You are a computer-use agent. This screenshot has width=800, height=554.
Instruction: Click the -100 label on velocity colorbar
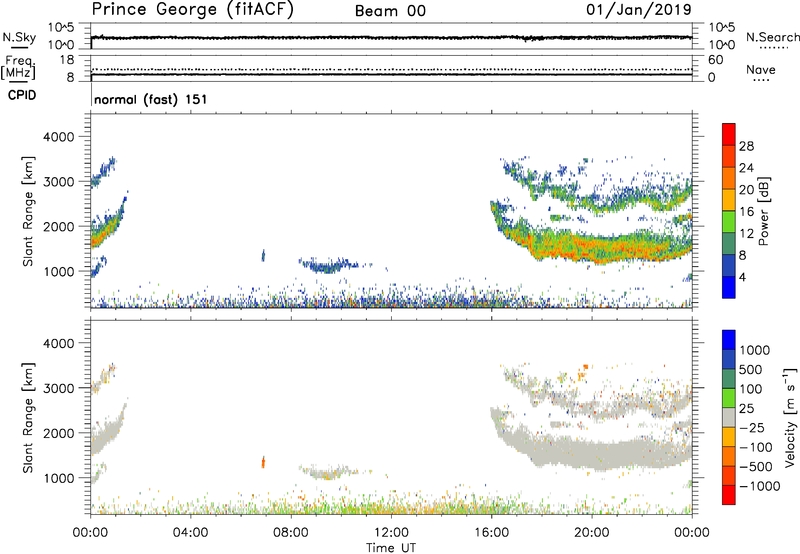tap(756, 447)
